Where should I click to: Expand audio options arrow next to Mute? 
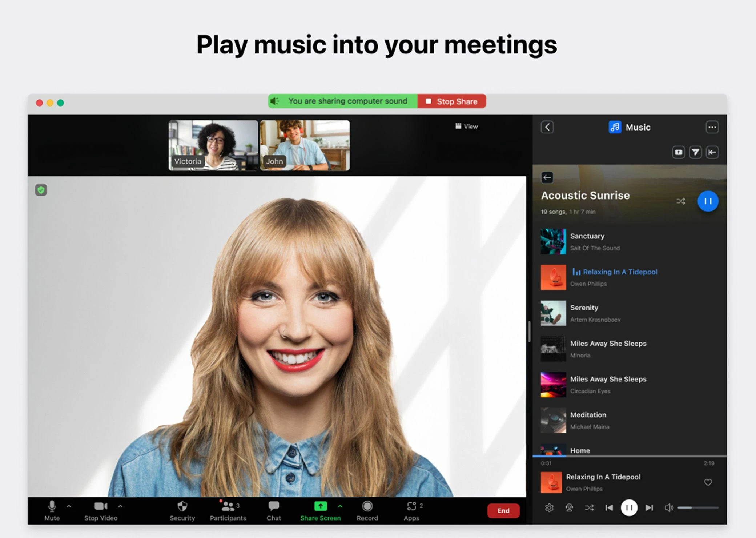click(69, 506)
